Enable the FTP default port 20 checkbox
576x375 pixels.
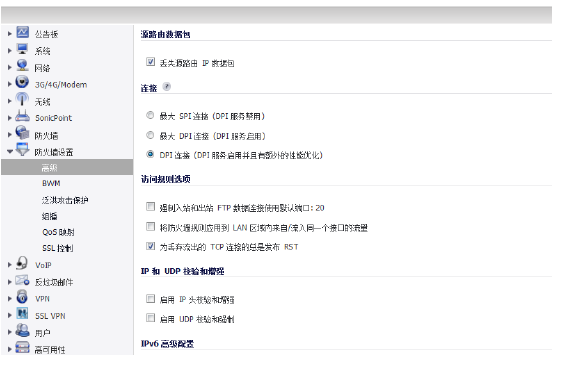pos(150,207)
